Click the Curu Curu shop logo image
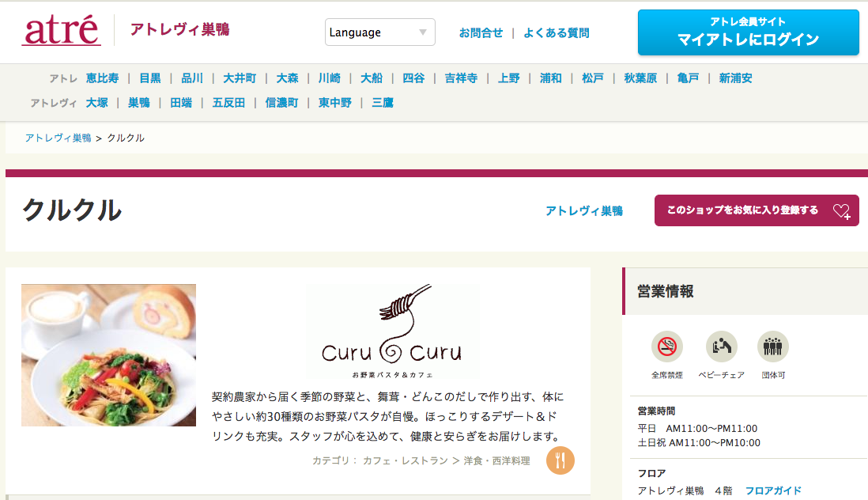 (x=392, y=331)
